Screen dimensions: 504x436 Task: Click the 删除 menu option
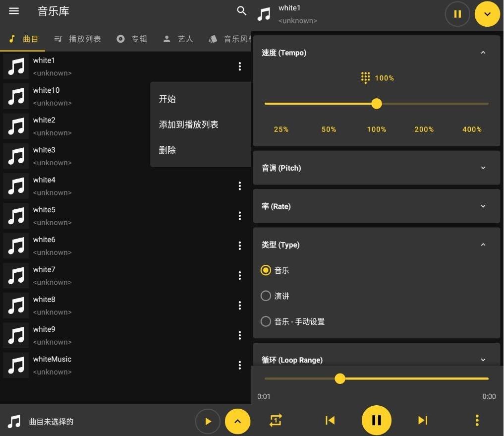coord(168,150)
